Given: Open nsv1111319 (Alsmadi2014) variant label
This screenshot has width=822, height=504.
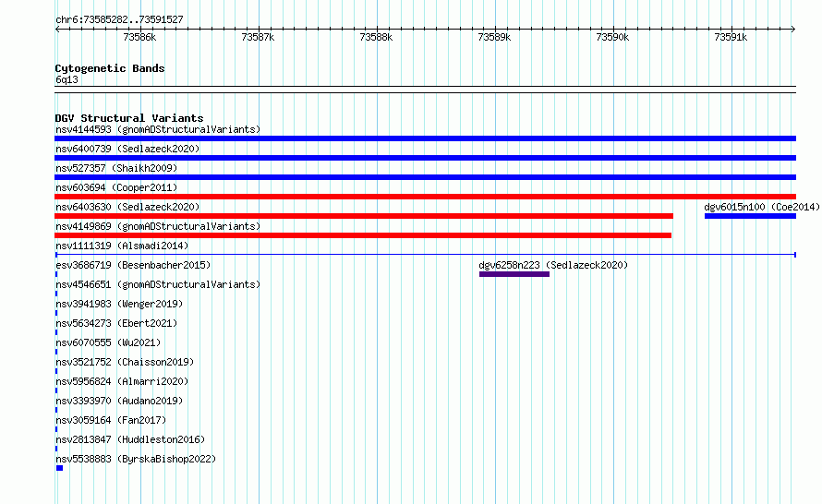Looking at the screenshot, I should pos(122,246).
